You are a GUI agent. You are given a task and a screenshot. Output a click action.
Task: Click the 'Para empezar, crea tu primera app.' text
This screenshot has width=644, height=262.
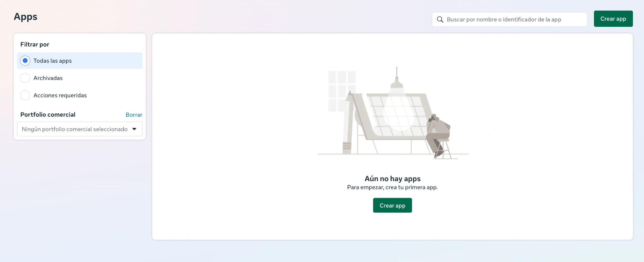coord(392,187)
